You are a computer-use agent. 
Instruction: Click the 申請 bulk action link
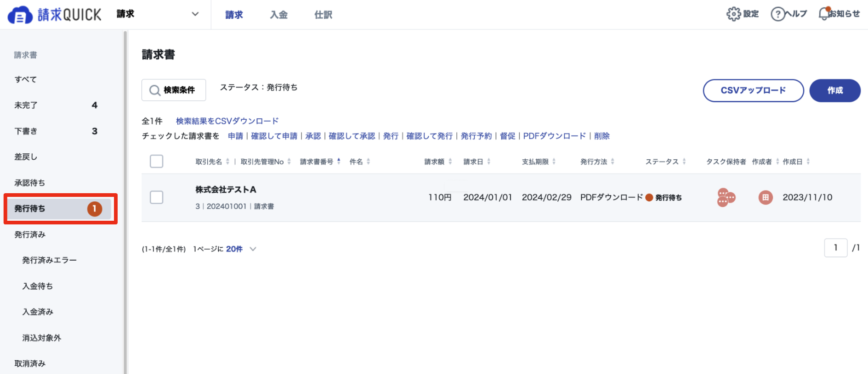(x=235, y=136)
